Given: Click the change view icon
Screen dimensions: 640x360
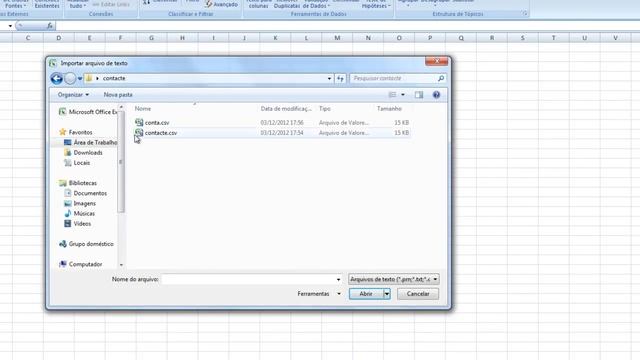Looking at the screenshot, I should tap(393, 95).
